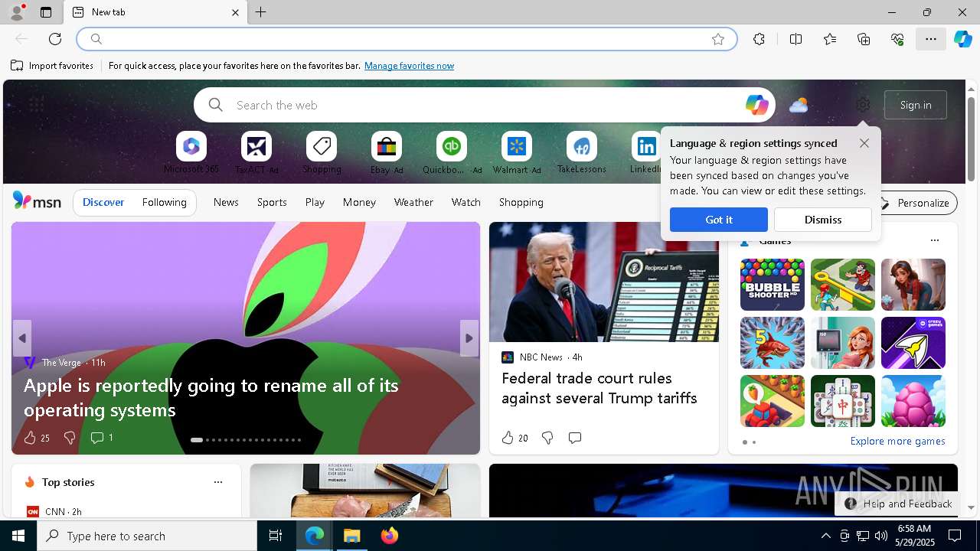The height and width of the screenshot is (551, 980).
Task: Close the language settings synced popup
Action: (864, 143)
